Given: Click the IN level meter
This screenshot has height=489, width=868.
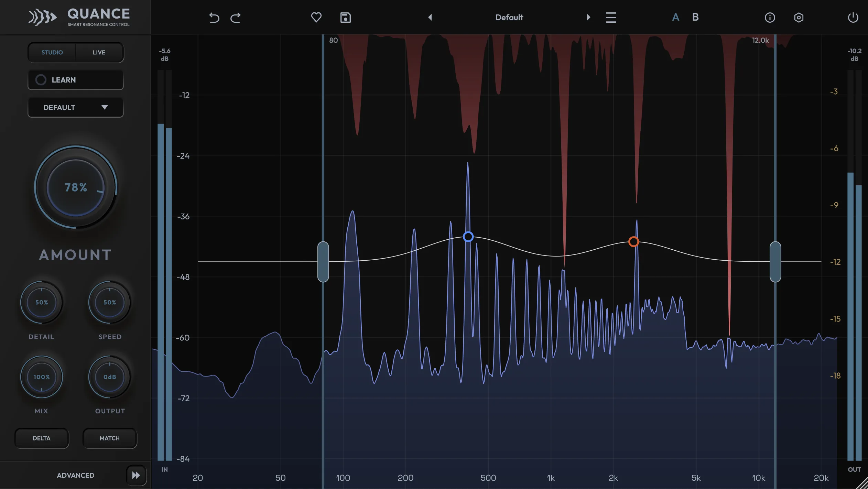Looking at the screenshot, I should coord(165,265).
